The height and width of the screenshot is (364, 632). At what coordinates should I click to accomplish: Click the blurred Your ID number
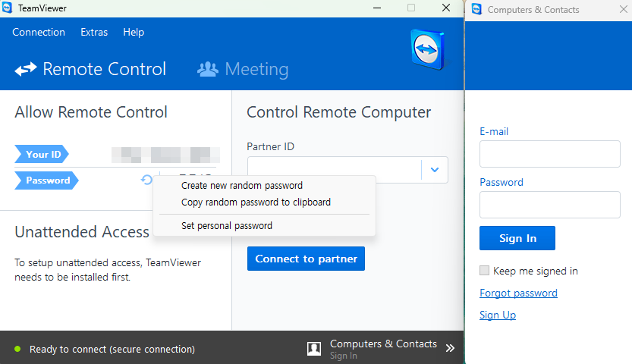tap(165, 155)
